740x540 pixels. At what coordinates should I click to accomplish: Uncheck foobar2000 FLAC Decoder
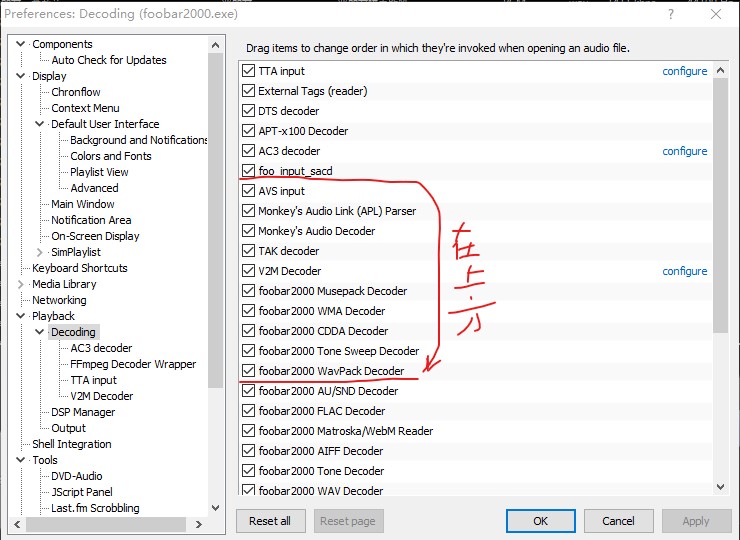point(249,411)
